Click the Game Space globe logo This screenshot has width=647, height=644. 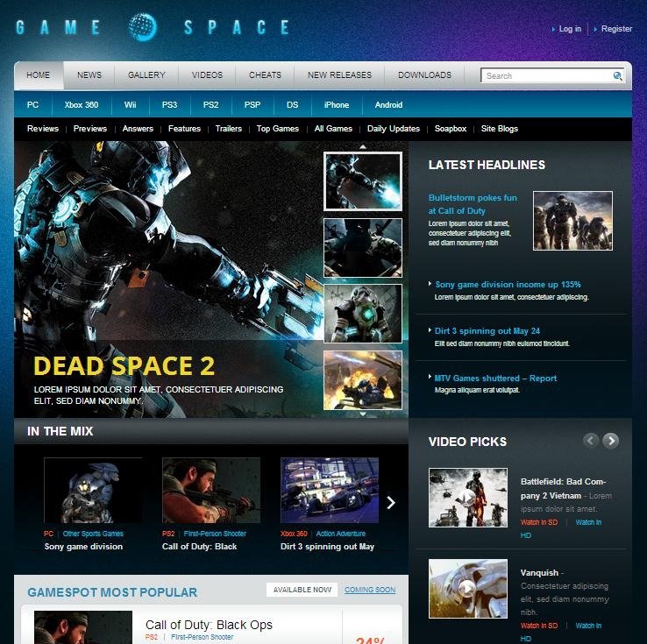142,27
